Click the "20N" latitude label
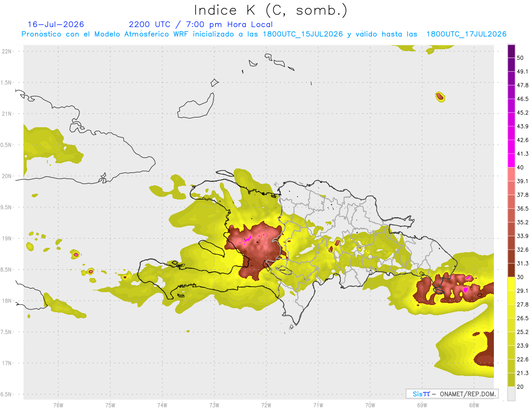 7,176
